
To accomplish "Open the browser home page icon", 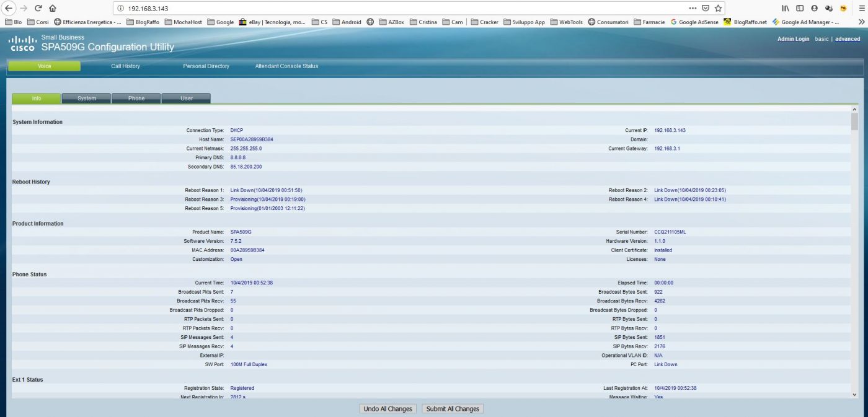I will click(x=53, y=9).
